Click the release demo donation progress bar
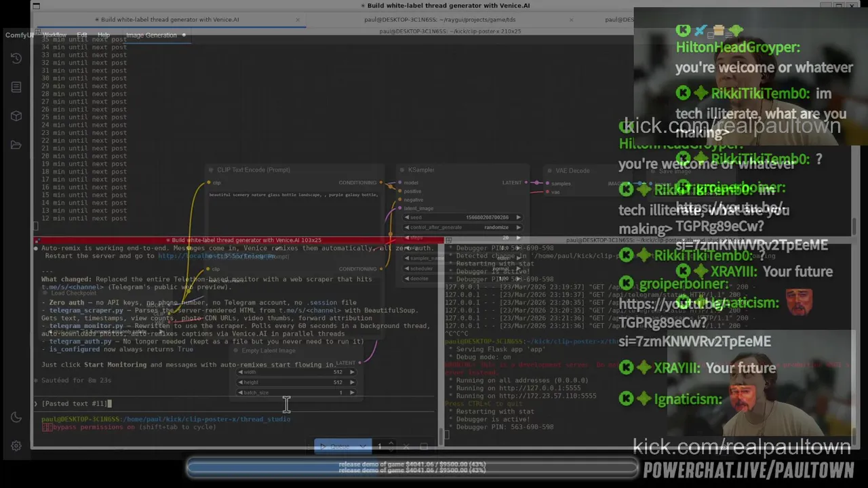This screenshot has height=488, width=868. (x=412, y=467)
